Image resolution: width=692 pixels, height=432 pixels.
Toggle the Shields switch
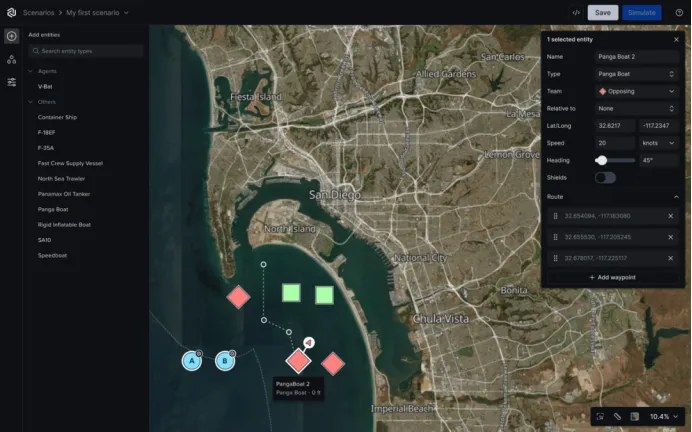click(x=605, y=178)
